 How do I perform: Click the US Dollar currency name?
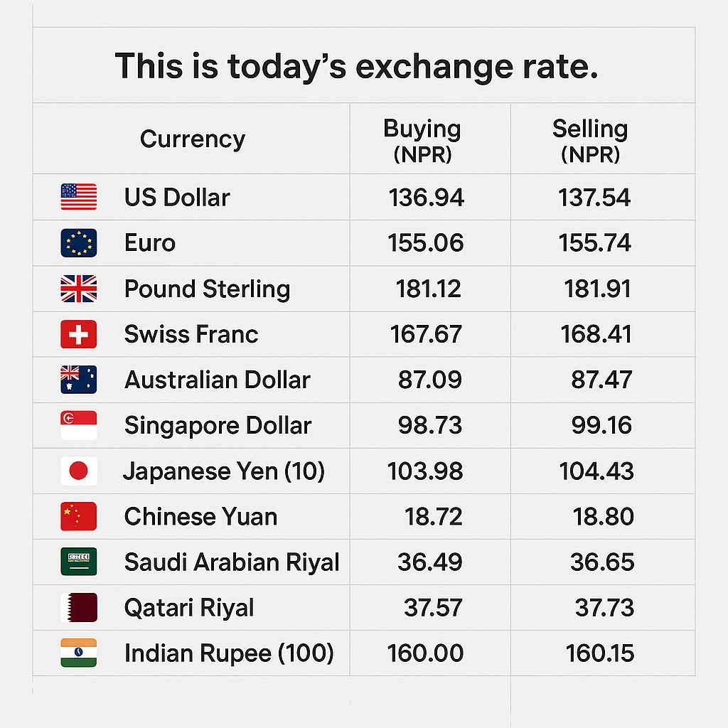pyautogui.click(x=177, y=197)
